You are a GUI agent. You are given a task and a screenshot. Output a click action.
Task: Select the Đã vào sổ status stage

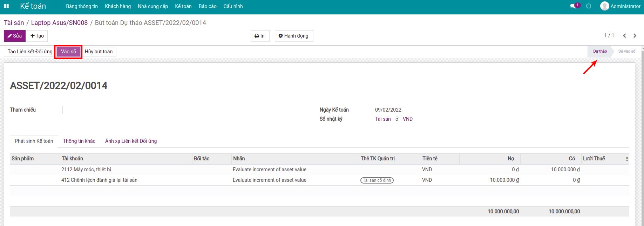click(x=626, y=51)
